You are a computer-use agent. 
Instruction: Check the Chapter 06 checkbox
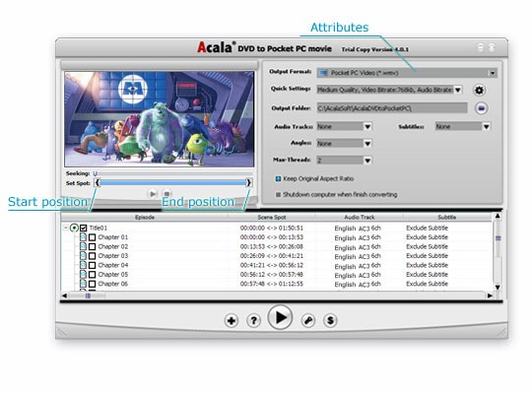92,284
